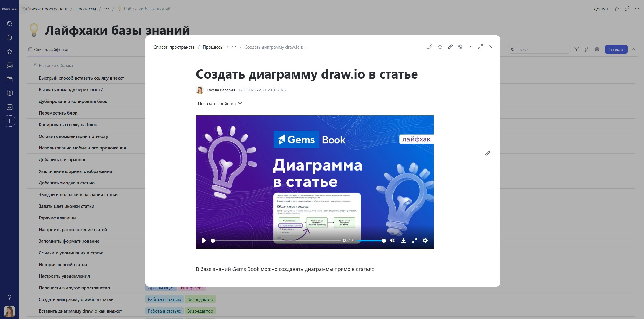Click the Создать button

click(x=616, y=49)
